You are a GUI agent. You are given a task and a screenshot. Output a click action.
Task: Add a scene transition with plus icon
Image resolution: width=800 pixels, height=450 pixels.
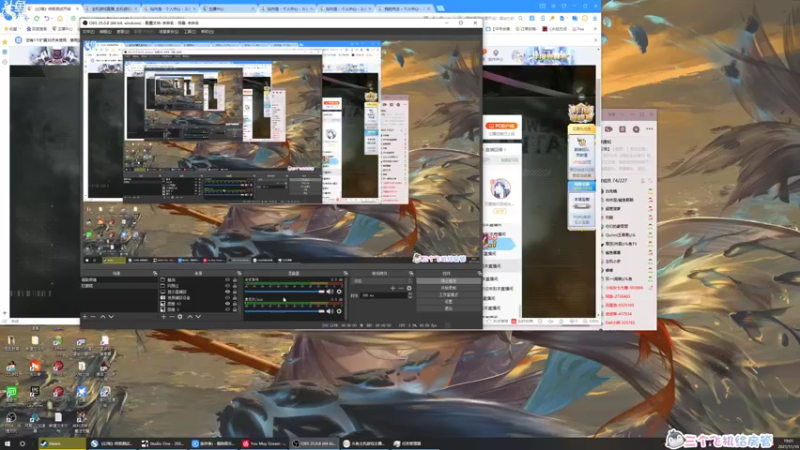392,288
